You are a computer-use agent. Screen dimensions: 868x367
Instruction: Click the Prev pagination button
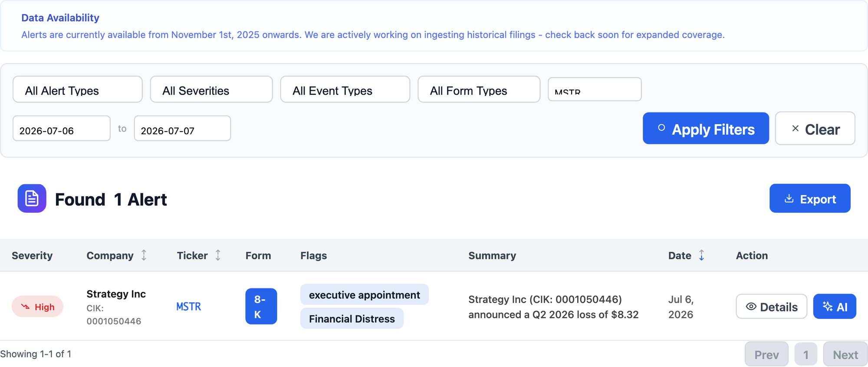tap(766, 354)
